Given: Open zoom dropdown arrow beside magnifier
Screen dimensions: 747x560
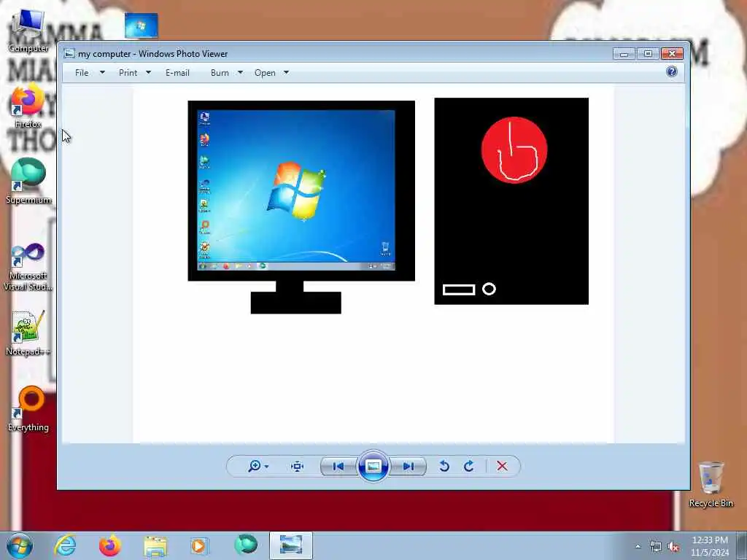Looking at the screenshot, I should click(266, 467).
